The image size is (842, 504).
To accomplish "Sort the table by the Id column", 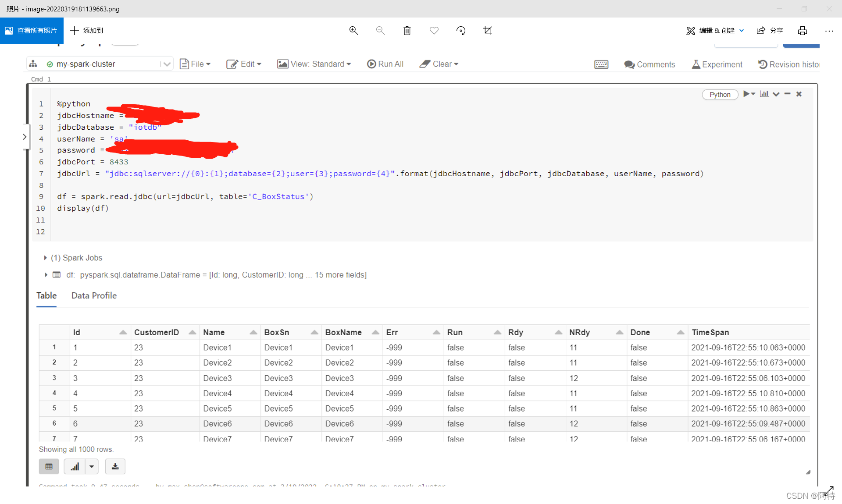I will coord(123,332).
